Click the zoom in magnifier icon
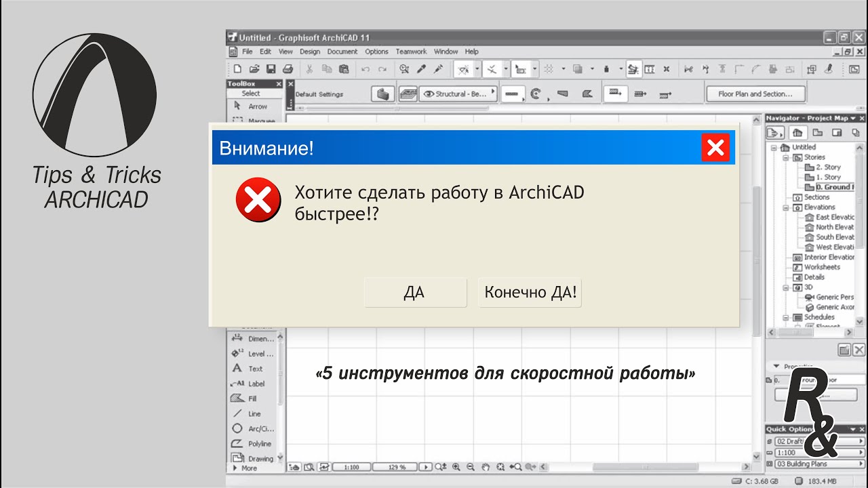 coord(456,467)
